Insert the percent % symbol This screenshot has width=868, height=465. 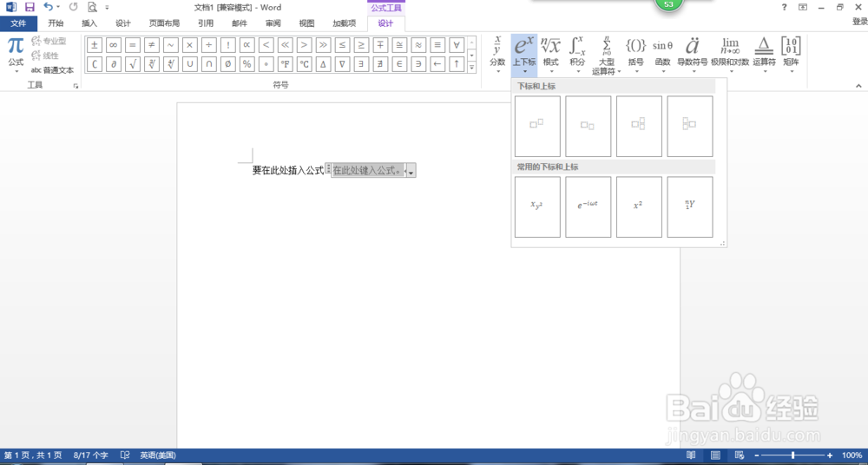(247, 64)
